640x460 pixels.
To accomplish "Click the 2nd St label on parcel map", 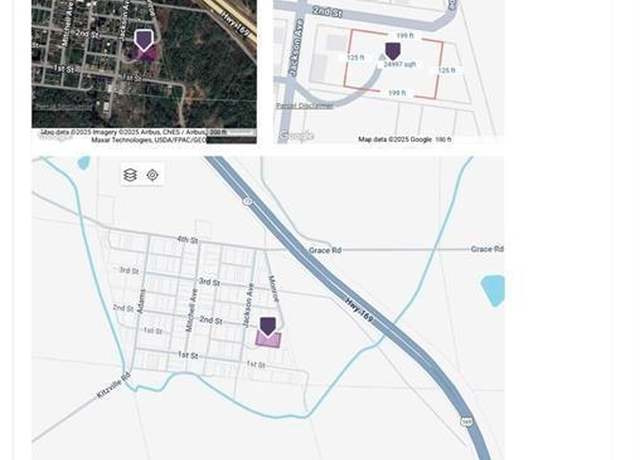I will pyautogui.click(x=327, y=11).
